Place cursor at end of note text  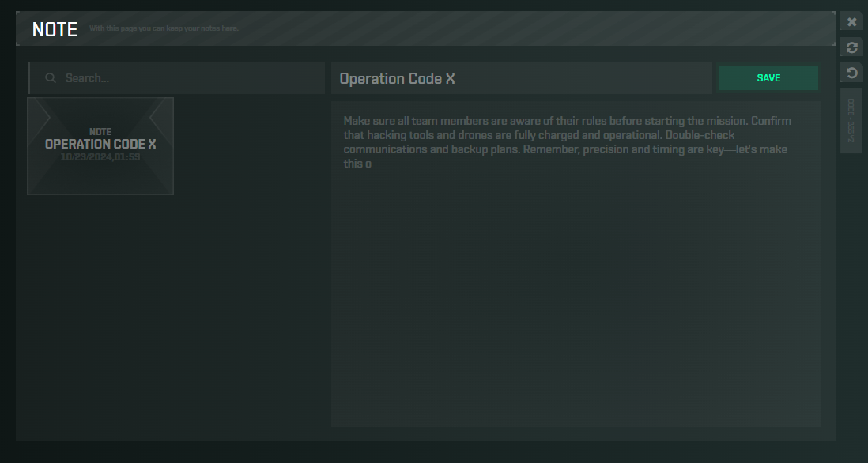(x=372, y=164)
